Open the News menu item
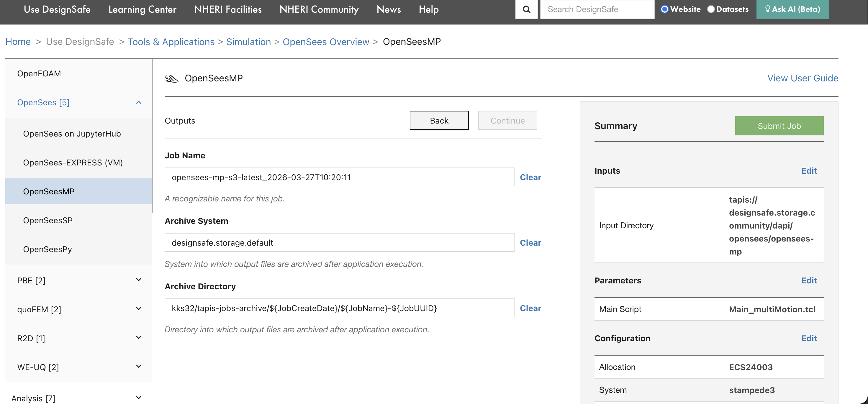The height and width of the screenshot is (404, 868). (x=389, y=9)
